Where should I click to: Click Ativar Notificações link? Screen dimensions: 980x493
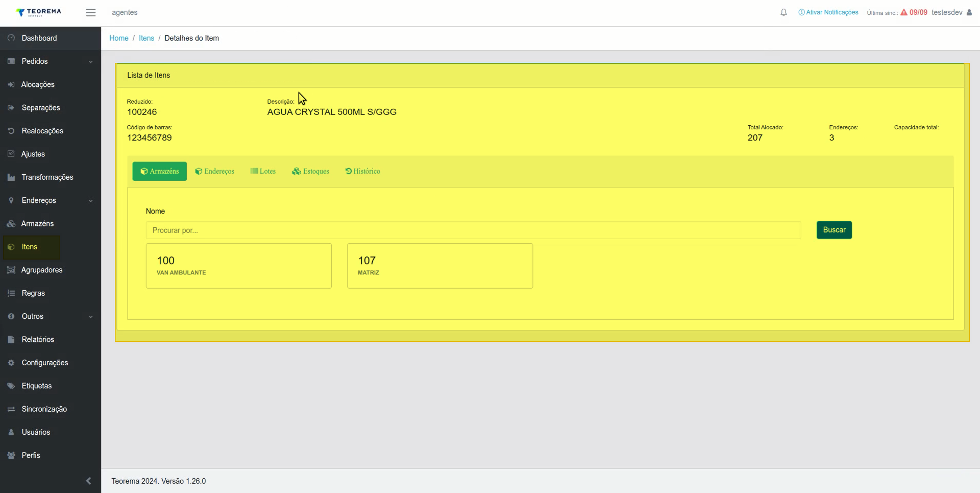click(x=828, y=12)
